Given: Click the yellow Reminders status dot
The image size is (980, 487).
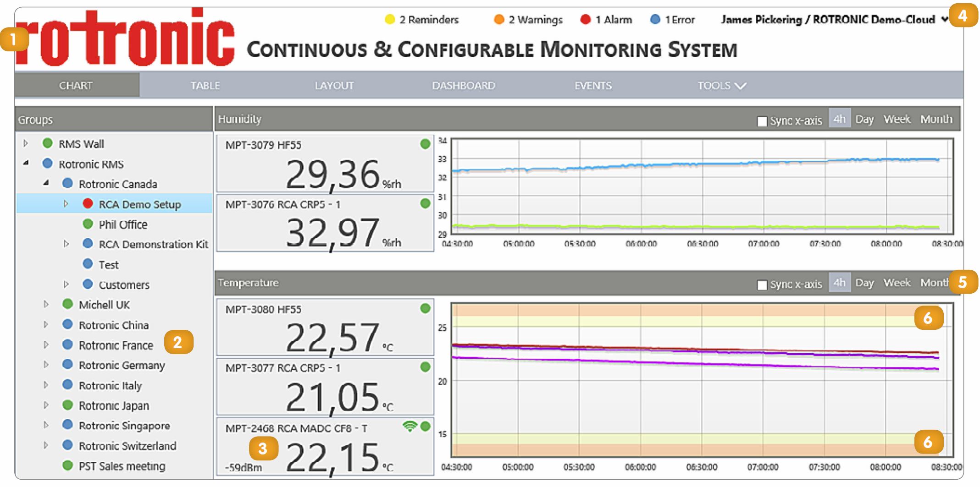Looking at the screenshot, I should (x=390, y=20).
